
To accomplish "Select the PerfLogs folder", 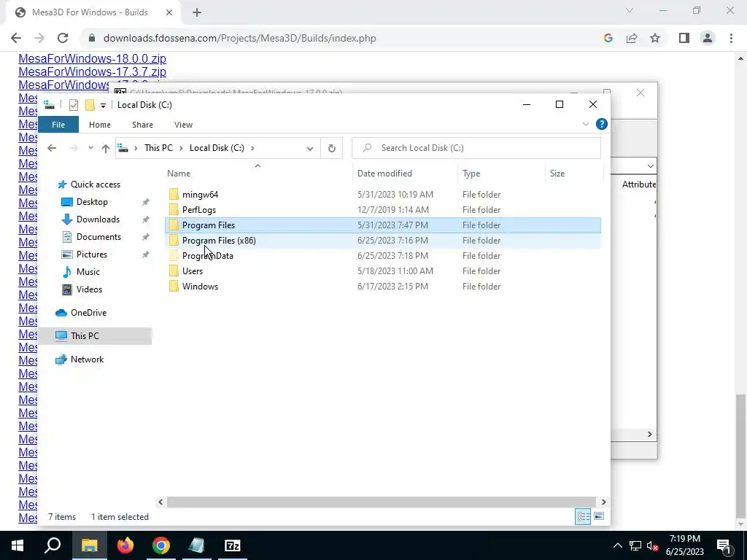I will pyautogui.click(x=198, y=210).
